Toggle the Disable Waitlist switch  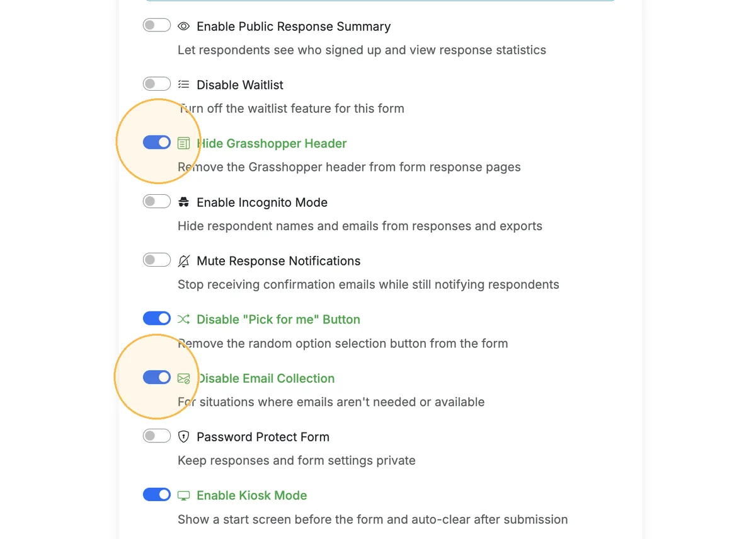click(x=157, y=84)
